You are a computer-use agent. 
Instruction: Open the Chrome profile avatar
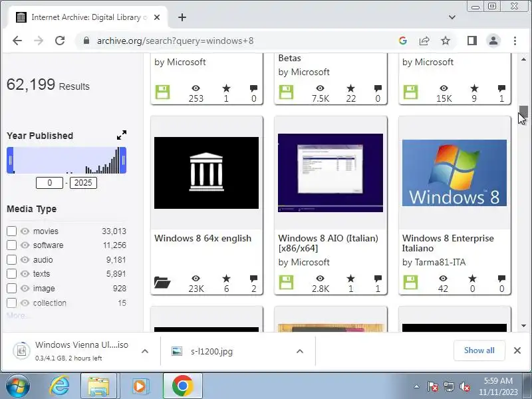pos(493,41)
